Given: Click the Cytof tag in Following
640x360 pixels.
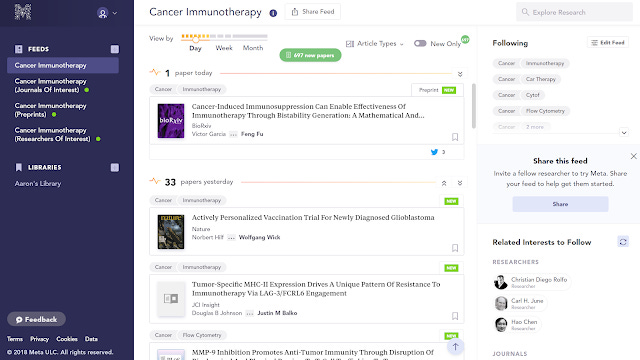Looking at the screenshot, I should (x=532, y=95).
